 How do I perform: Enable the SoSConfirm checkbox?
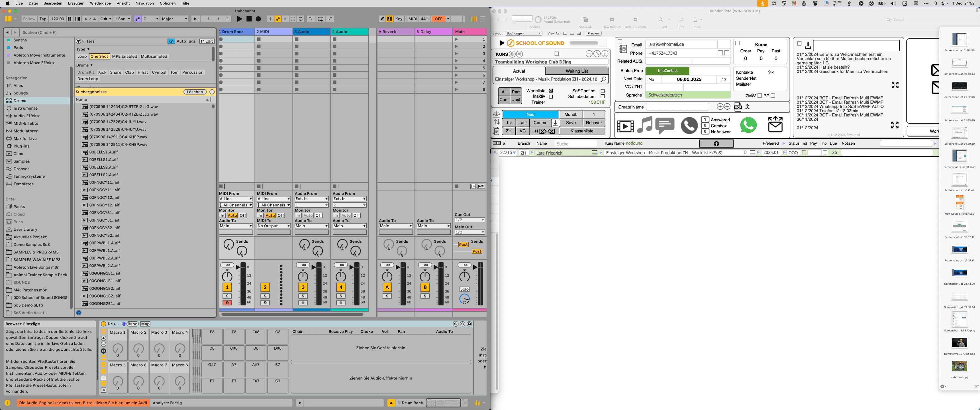pyautogui.click(x=603, y=91)
